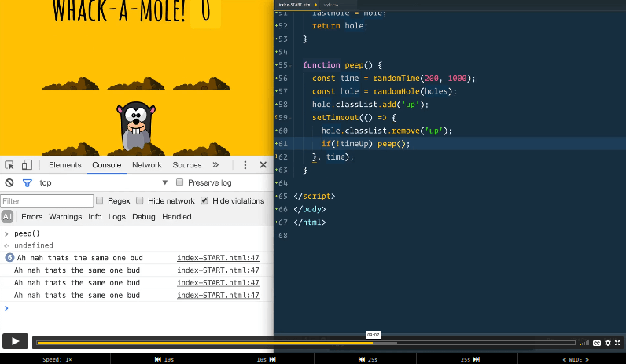Click hole.classList.add('up') on line 58
This screenshot has height=364, width=626.
coord(370,105)
